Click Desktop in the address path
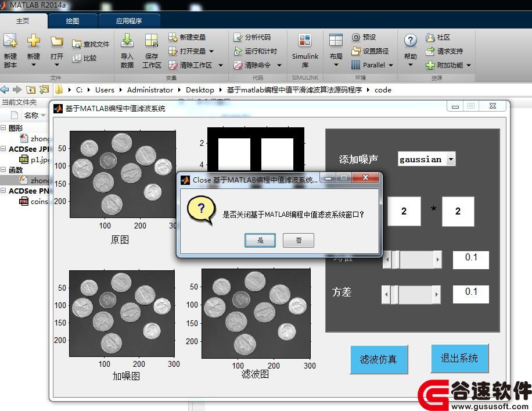 pos(200,90)
